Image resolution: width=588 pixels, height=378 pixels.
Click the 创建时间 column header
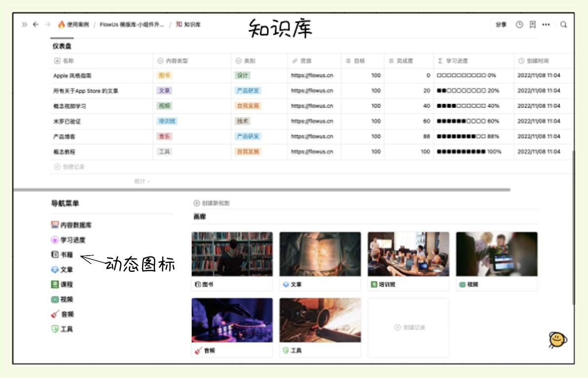(x=544, y=61)
